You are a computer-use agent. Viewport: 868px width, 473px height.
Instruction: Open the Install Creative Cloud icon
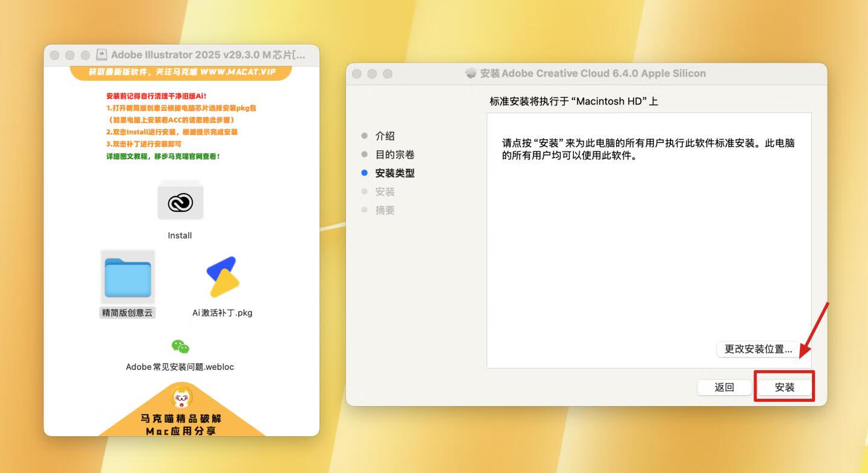pyautogui.click(x=180, y=202)
